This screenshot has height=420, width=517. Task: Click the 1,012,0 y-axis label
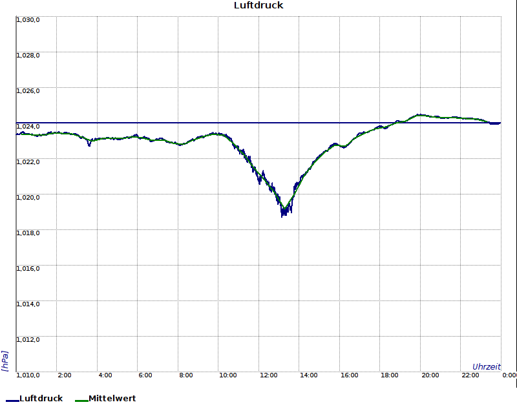(x=28, y=340)
